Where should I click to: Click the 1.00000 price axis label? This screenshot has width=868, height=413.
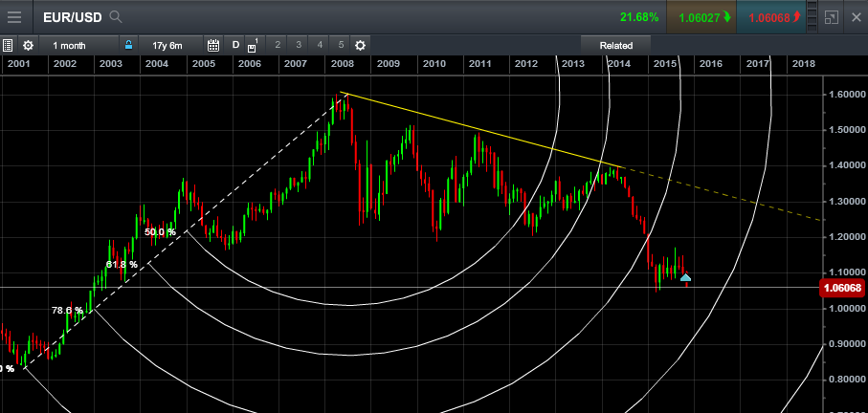tap(846, 308)
